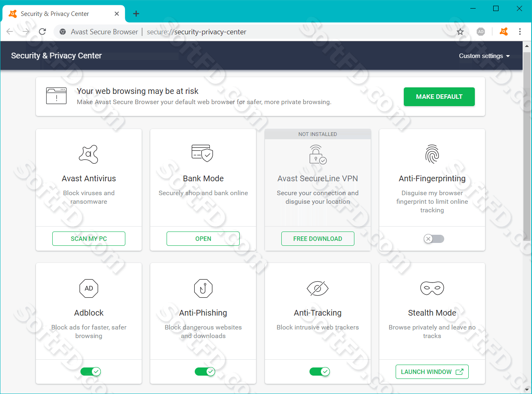The height and width of the screenshot is (394, 532).
Task: Click the 'Bank Mode' card title
Action: tap(203, 178)
